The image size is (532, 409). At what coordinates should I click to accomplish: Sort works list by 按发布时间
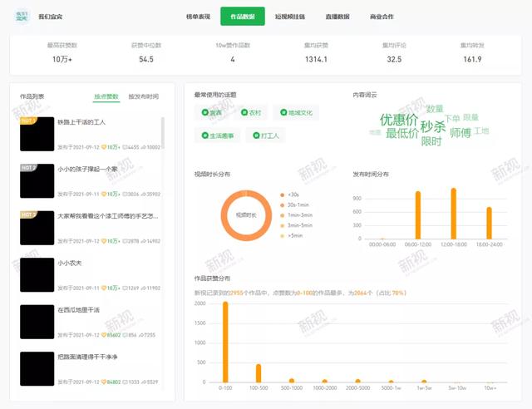pyautogui.click(x=143, y=96)
